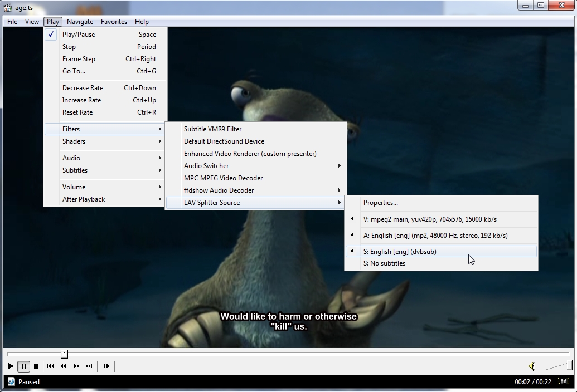The width and height of the screenshot is (577, 392).
Task: Expand the Volume submenu
Action: [x=105, y=187]
